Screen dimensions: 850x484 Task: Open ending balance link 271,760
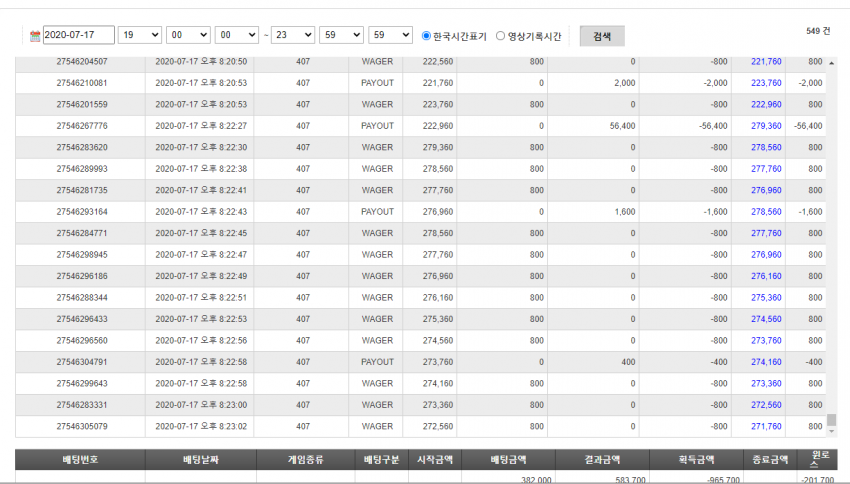pos(766,427)
